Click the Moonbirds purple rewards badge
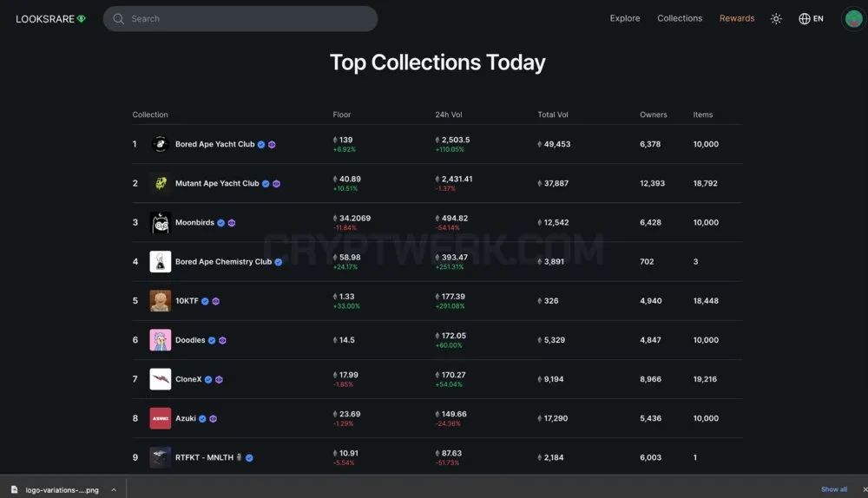 [x=232, y=223]
